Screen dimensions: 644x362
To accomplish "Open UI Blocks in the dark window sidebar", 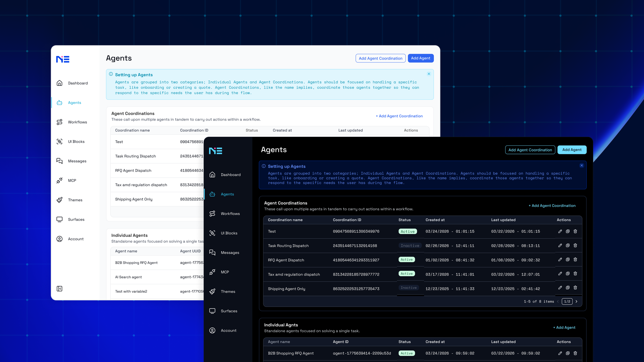I will pos(223,233).
